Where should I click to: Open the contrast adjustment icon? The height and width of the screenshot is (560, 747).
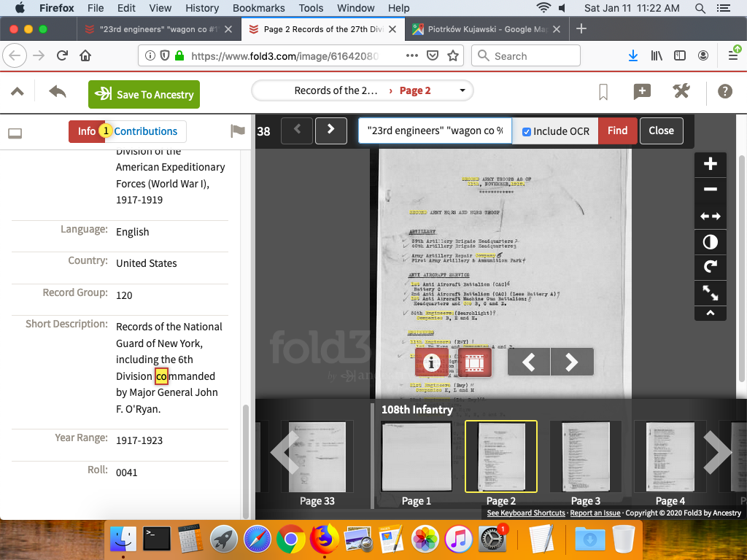(x=710, y=241)
